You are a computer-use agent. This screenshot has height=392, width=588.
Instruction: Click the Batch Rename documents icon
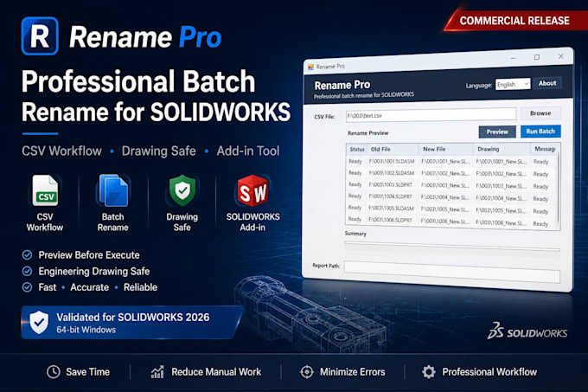pyautogui.click(x=113, y=190)
